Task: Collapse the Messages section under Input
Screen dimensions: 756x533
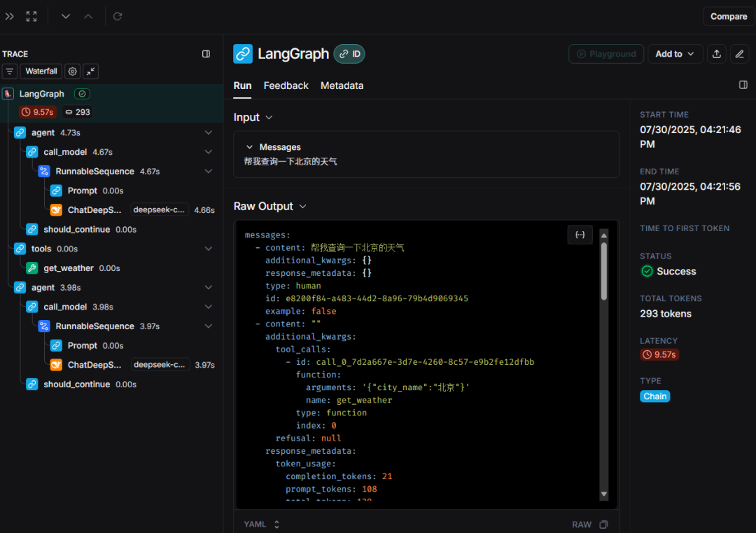Action: pyautogui.click(x=249, y=147)
